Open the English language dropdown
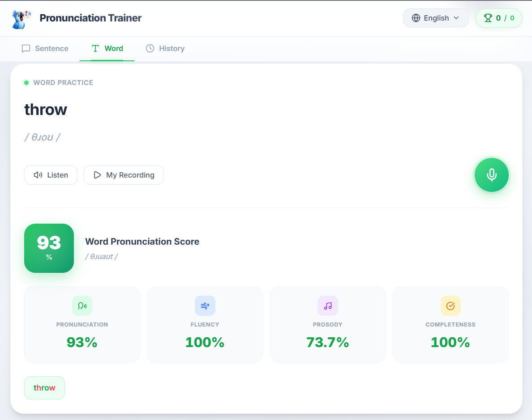The width and height of the screenshot is (532, 420). [x=436, y=18]
